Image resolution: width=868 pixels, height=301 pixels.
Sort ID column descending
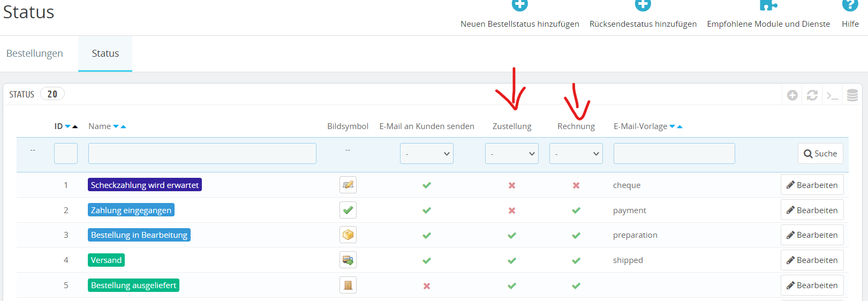click(x=67, y=126)
